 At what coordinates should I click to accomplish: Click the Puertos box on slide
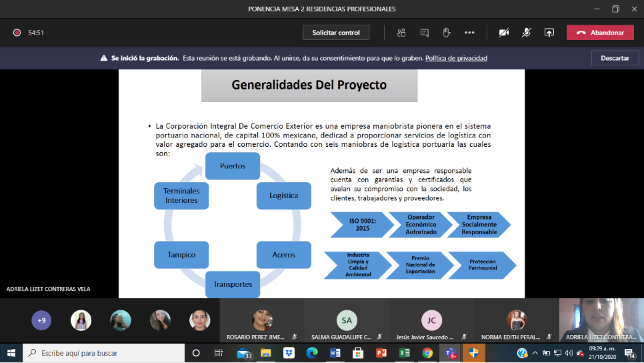[x=233, y=166]
